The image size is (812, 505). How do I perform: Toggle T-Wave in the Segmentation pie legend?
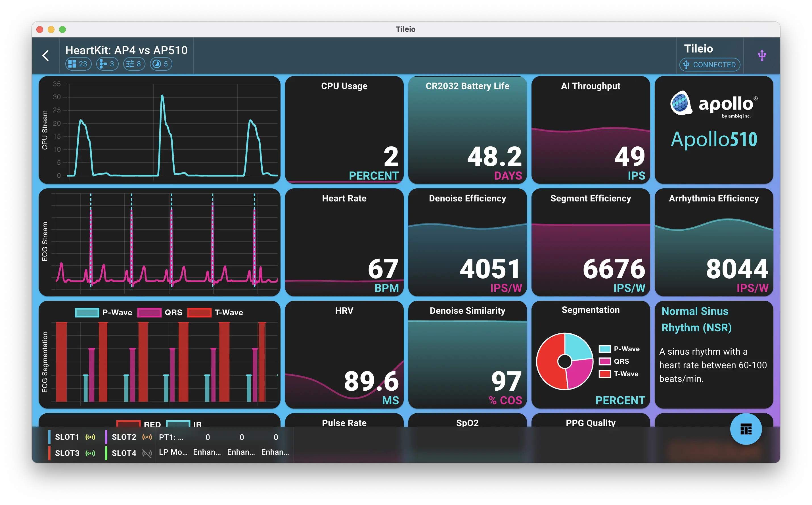click(619, 374)
